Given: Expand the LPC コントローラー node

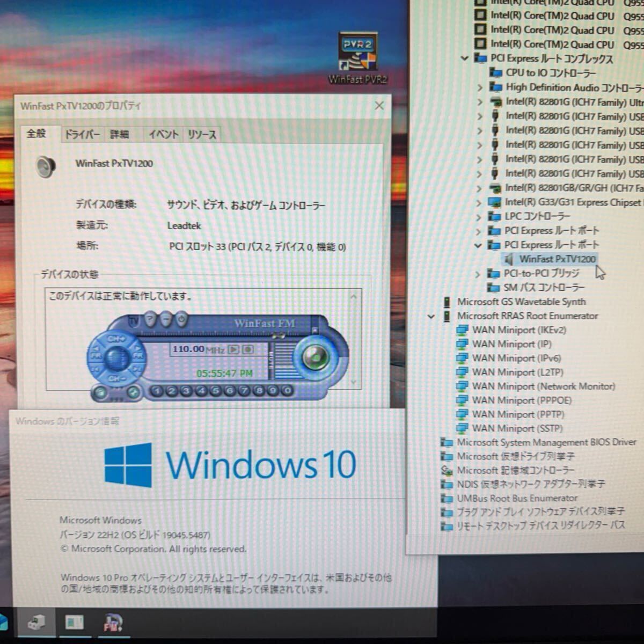Looking at the screenshot, I should (479, 217).
